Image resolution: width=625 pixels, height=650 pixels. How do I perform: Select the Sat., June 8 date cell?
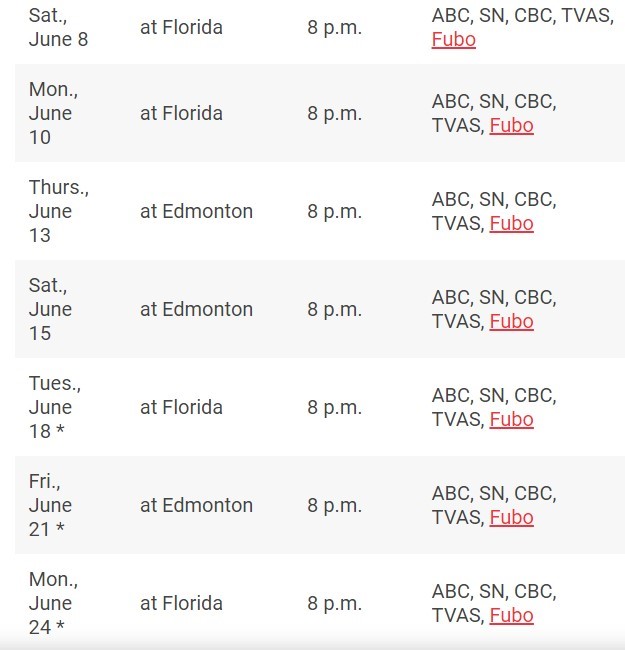click(x=58, y=27)
